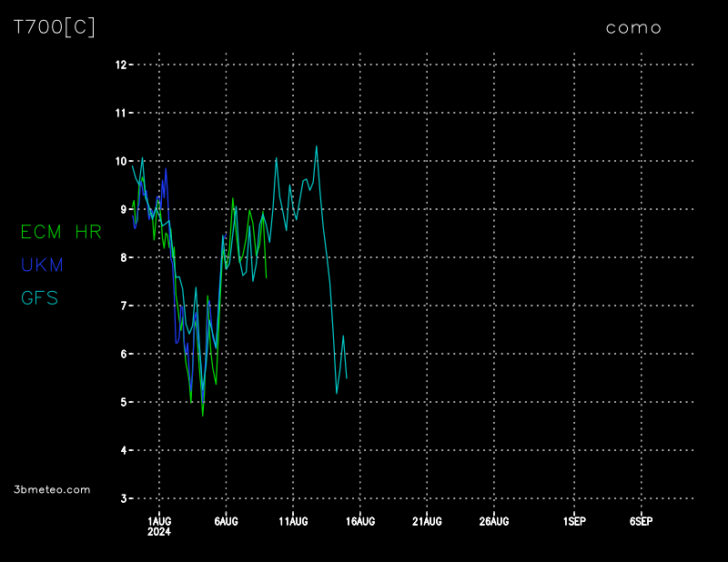The height and width of the screenshot is (562, 728).
Task: Click the 7 value on temperature axis
Action: tap(123, 306)
